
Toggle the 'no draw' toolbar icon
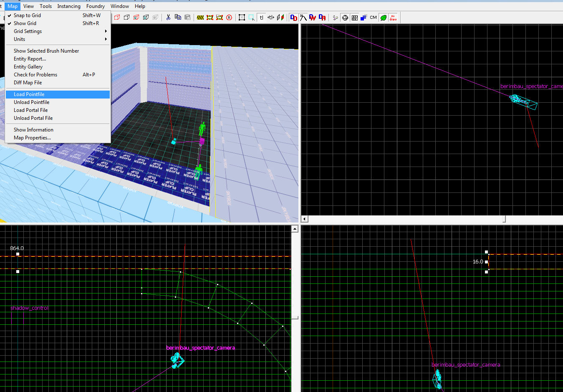[x=393, y=17]
